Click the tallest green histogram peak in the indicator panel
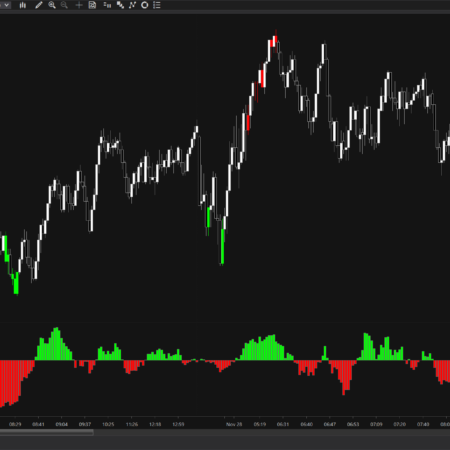Screen dimensions: 450x450 pyautogui.click(x=56, y=344)
